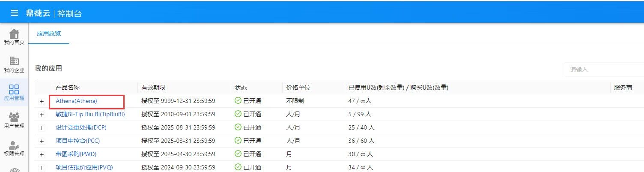Viewport: 644px width, 172px height.
Task: Open 权限管理 sidebar icon
Action: [x=14, y=145]
